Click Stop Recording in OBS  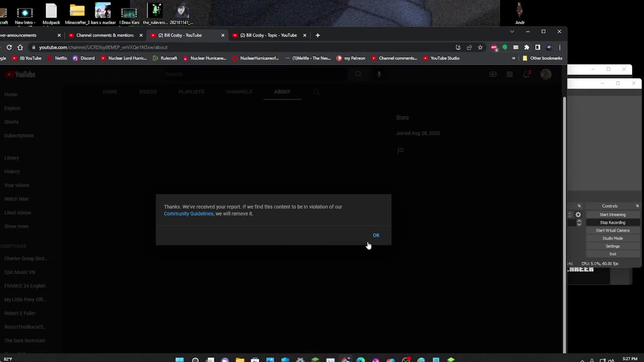612,223
